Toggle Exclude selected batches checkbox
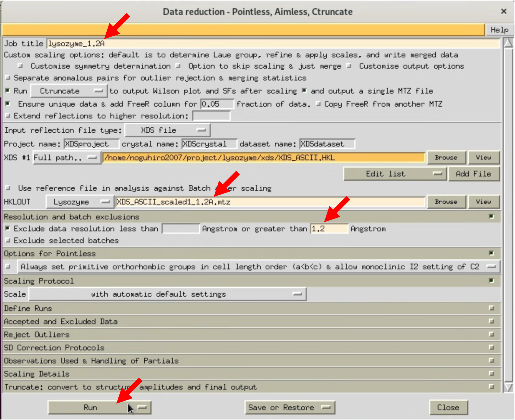The width and height of the screenshot is (515, 420). coord(8,240)
